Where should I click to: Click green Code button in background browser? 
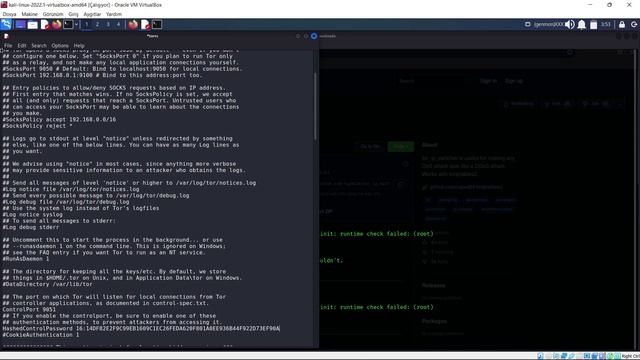[x=400, y=146]
